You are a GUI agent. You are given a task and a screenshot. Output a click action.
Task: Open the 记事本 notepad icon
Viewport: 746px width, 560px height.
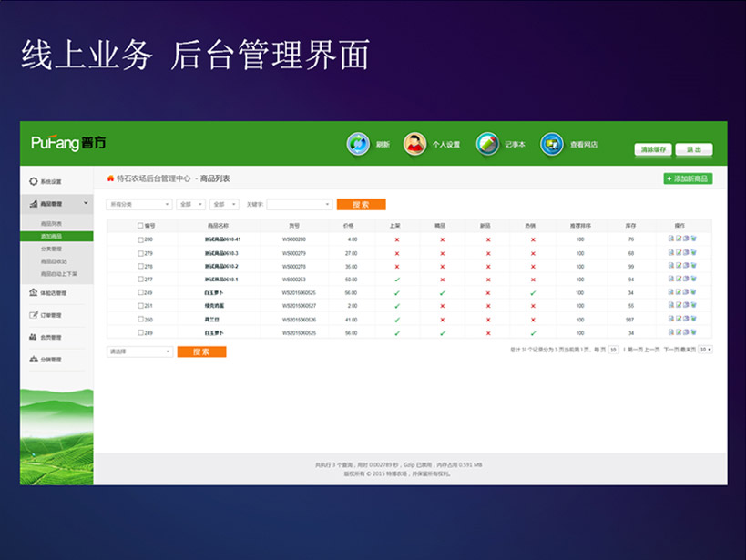click(487, 144)
